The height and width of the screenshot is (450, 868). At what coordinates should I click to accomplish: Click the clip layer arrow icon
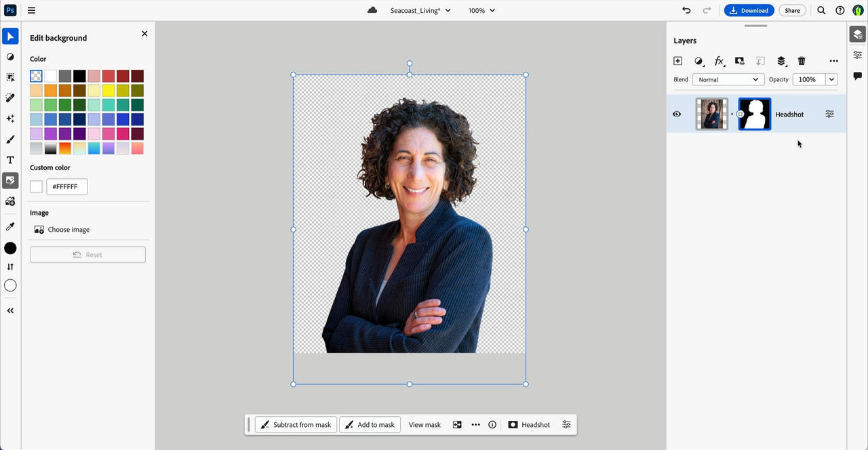[760, 61]
